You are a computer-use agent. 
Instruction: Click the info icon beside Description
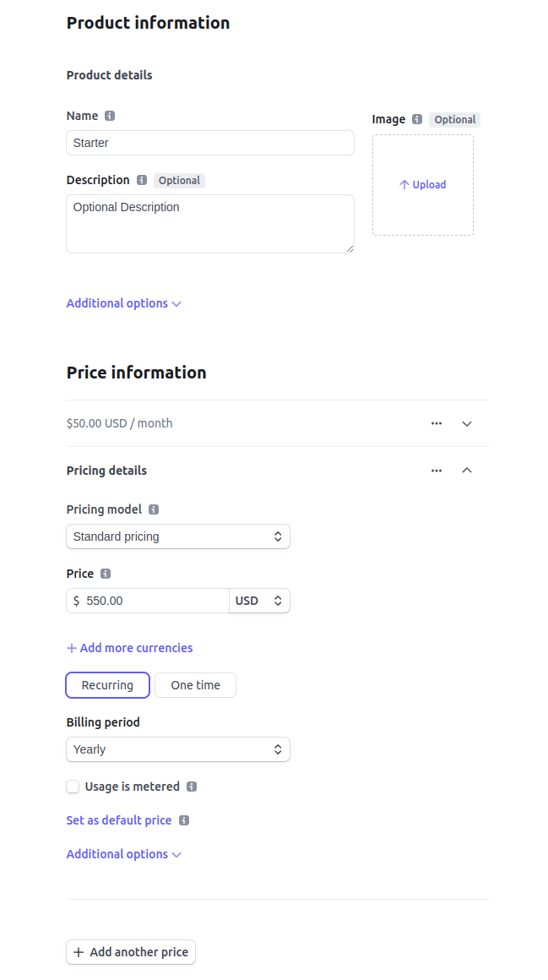tap(143, 180)
